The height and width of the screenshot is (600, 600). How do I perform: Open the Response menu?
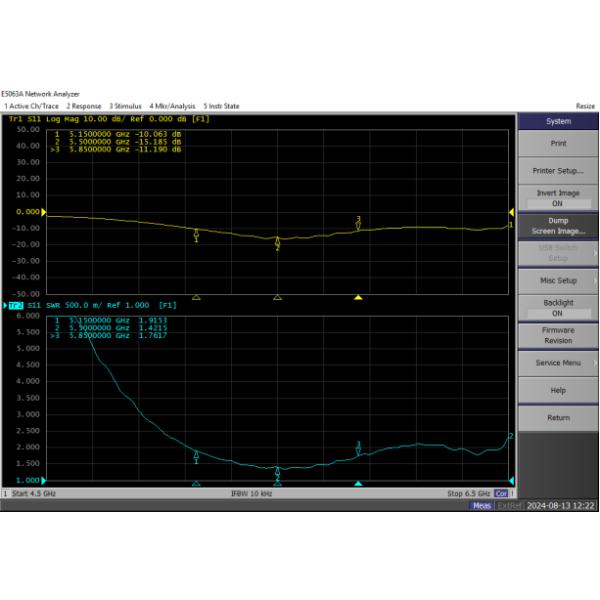pos(84,105)
